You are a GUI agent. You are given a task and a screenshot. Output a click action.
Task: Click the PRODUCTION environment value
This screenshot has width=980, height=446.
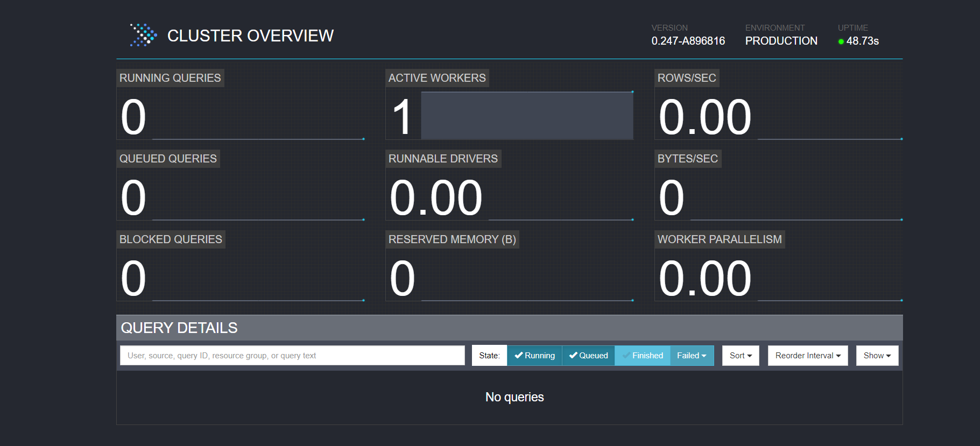click(x=781, y=41)
